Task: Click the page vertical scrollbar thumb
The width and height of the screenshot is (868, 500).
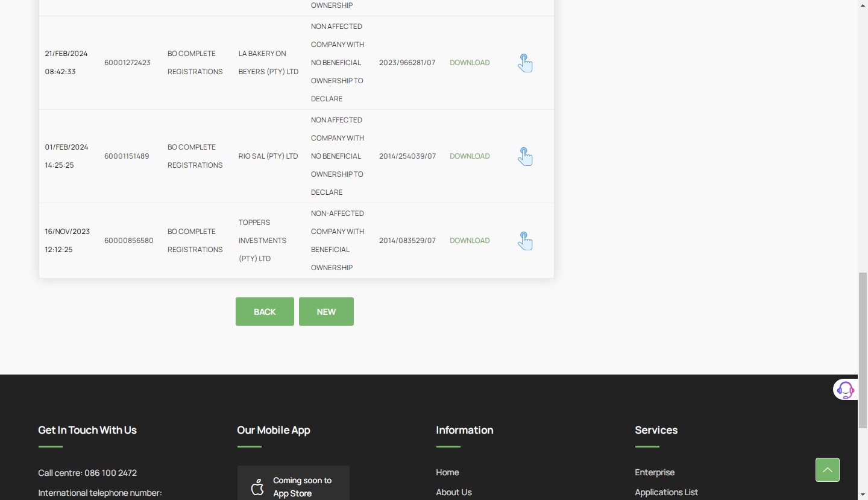Action: coord(863,350)
